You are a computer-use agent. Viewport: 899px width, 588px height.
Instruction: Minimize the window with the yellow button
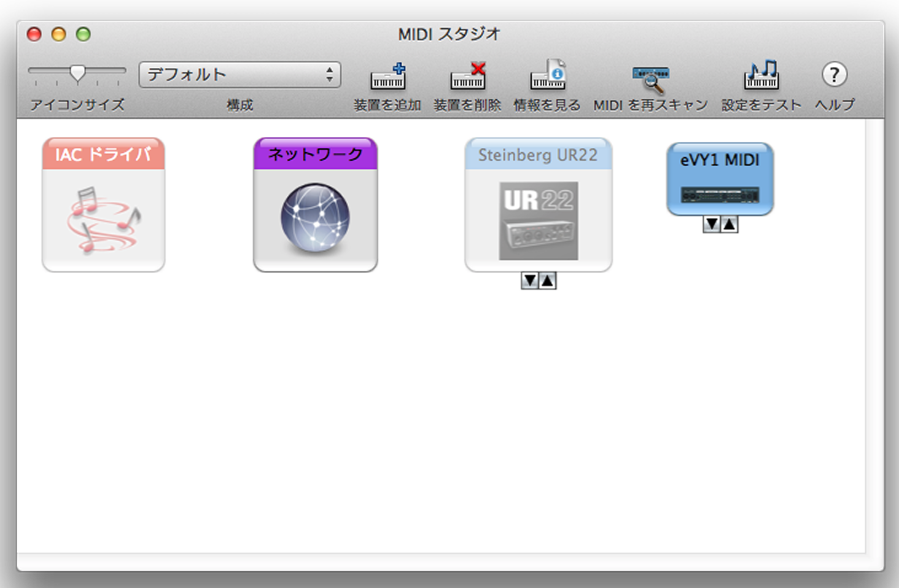[59, 34]
